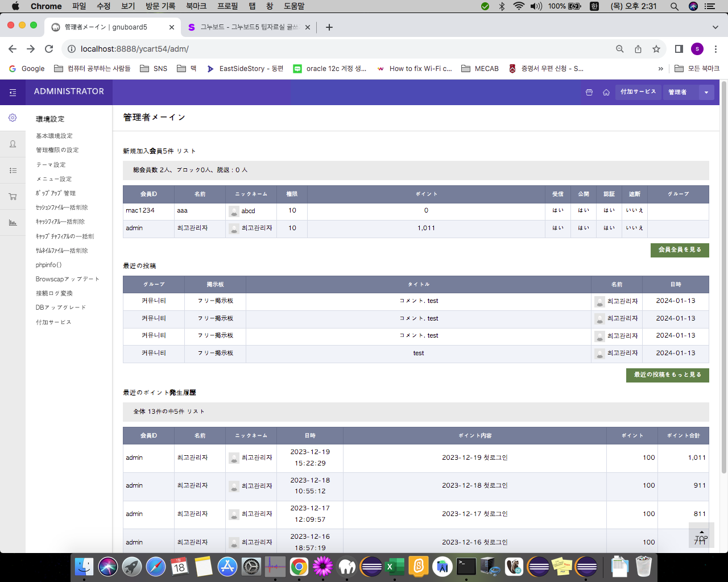Toggle Chrome side panel icon
Screen dimensions: 728x582
click(679, 49)
